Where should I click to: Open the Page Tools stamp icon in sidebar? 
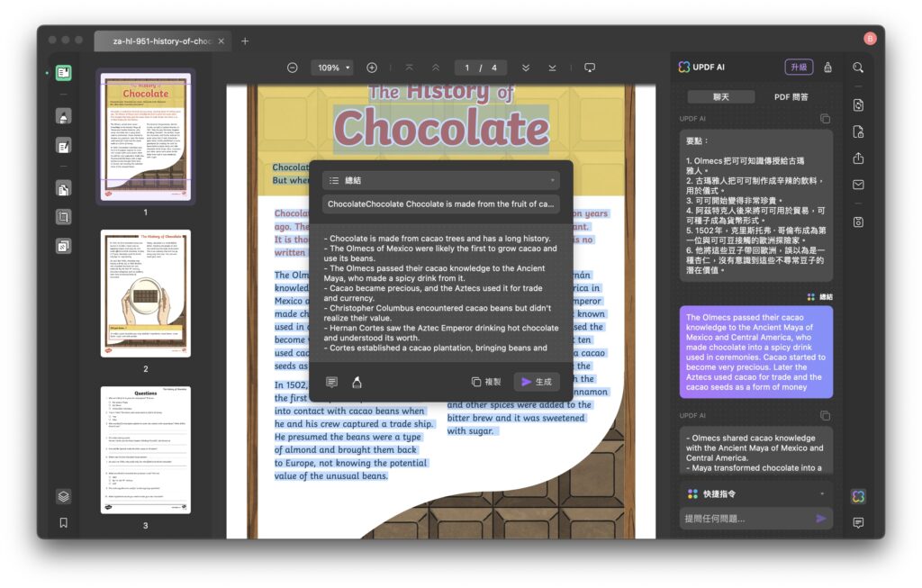(64, 245)
